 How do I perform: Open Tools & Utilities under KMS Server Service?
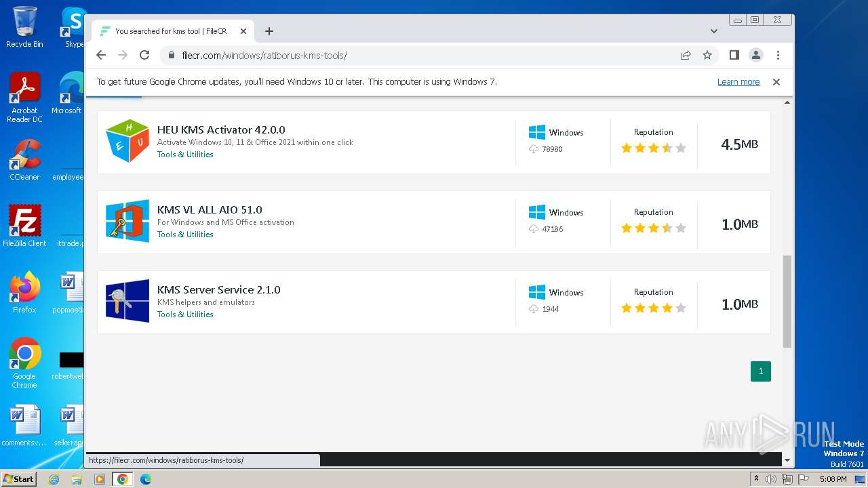point(185,314)
